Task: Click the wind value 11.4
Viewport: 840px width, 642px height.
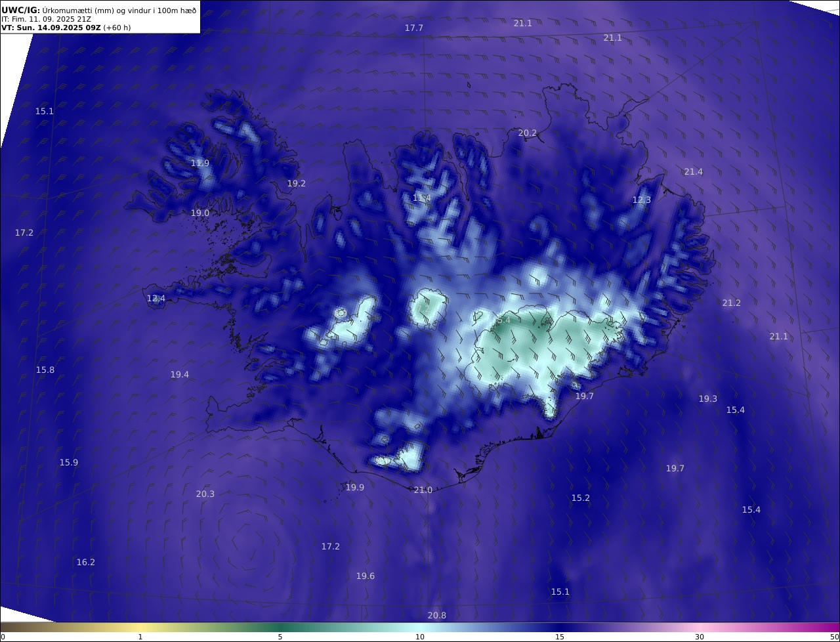Action: [x=422, y=198]
